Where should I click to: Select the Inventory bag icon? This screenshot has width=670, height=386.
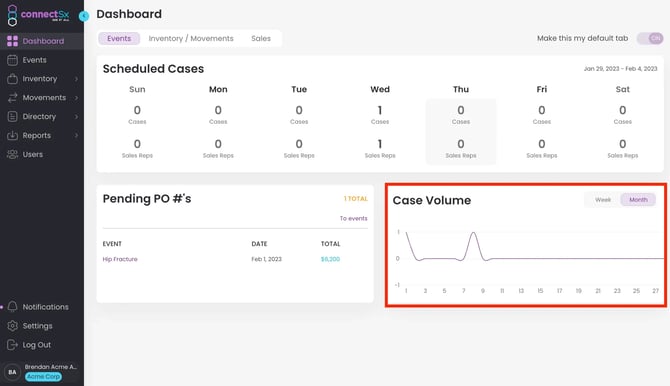click(x=12, y=79)
